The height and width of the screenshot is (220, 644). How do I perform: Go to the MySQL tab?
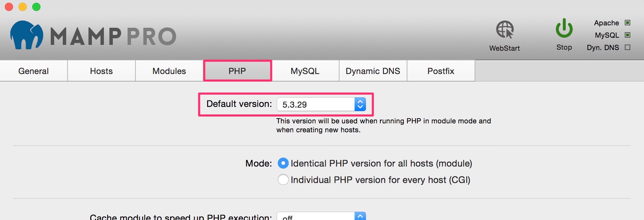pyautogui.click(x=305, y=71)
